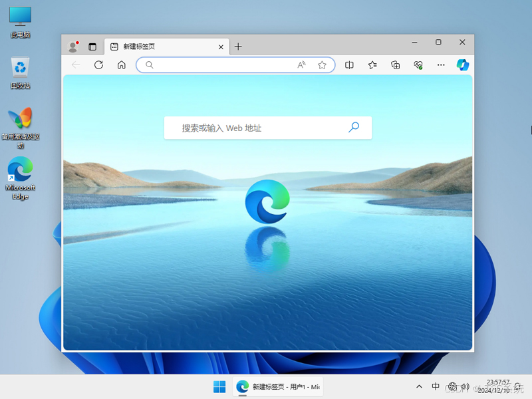Add this page to favorites star
The width and height of the screenshot is (532, 399).
(322, 65)
